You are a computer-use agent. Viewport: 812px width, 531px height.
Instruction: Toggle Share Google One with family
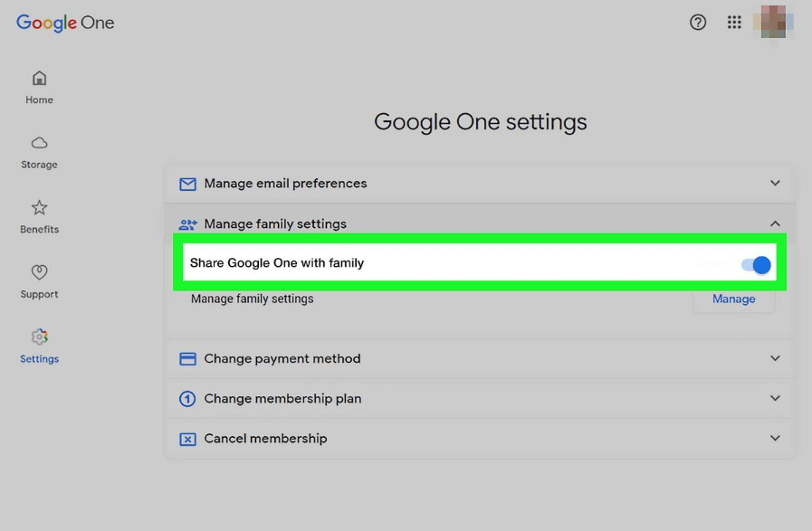click(x=755, y=265)
